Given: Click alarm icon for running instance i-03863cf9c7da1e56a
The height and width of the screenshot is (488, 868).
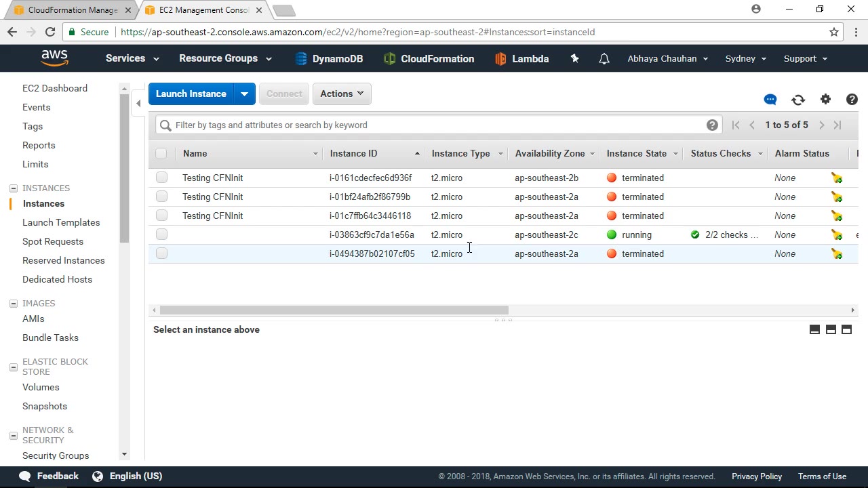Looking at the screenshot, I should point(837,235).
